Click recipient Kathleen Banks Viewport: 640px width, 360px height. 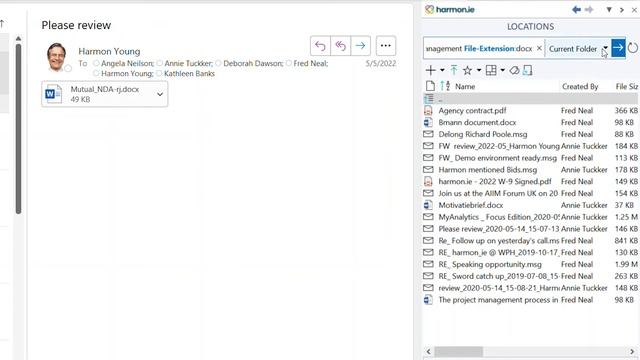pyautogui.click(x=189, y=73)
